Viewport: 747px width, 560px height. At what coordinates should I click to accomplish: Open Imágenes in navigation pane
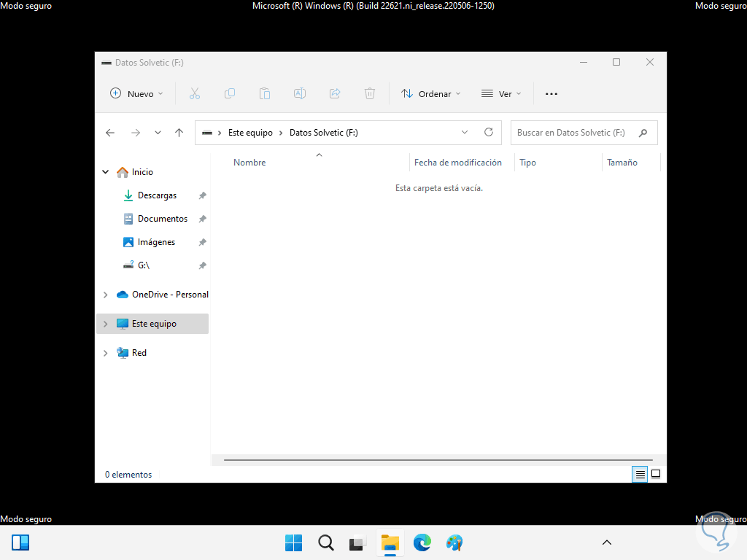(156, 242)
